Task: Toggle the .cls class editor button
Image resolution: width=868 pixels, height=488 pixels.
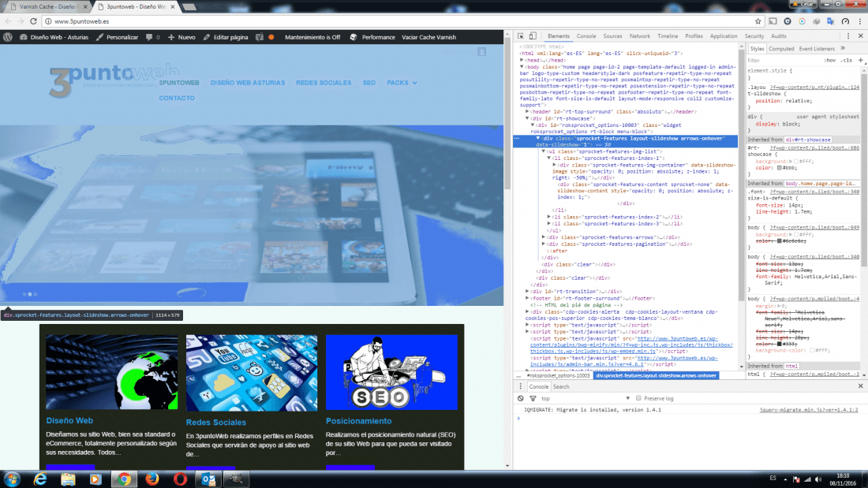Action: 847,60
